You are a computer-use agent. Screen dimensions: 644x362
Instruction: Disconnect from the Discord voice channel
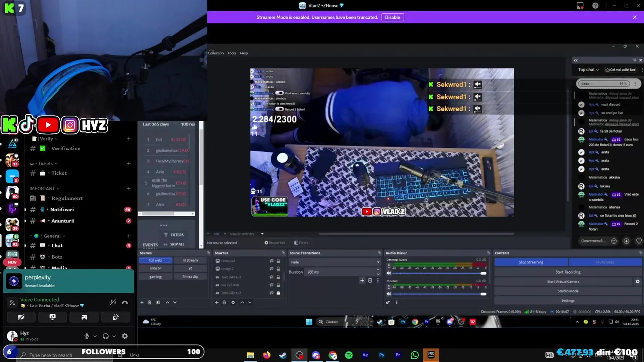(125, 302)
